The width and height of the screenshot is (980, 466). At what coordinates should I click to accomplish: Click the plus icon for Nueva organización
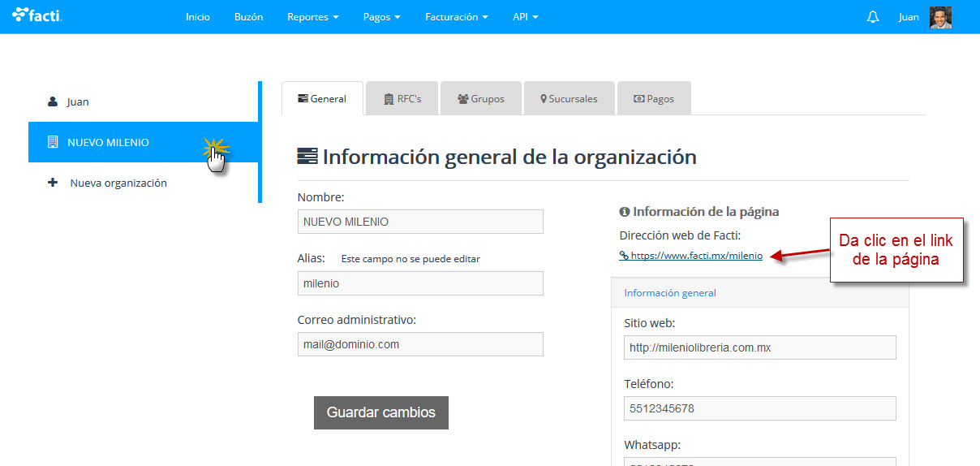[x=53, y=183]
